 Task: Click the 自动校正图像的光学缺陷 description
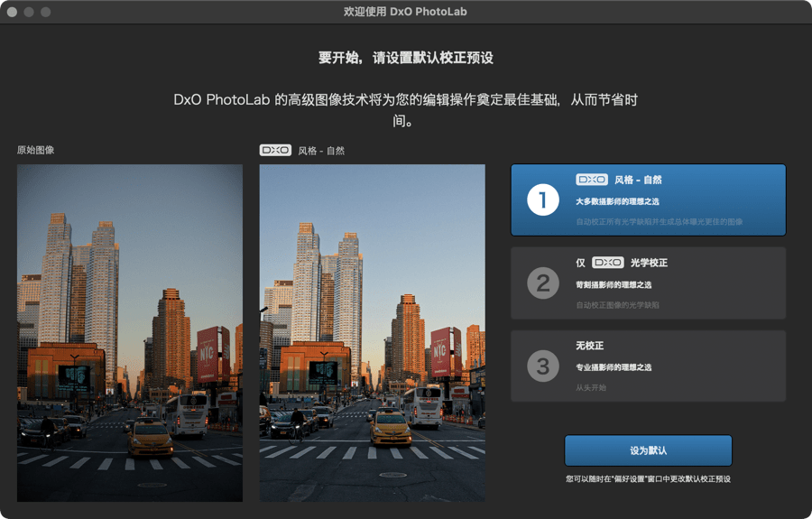(x=617, y=305)
